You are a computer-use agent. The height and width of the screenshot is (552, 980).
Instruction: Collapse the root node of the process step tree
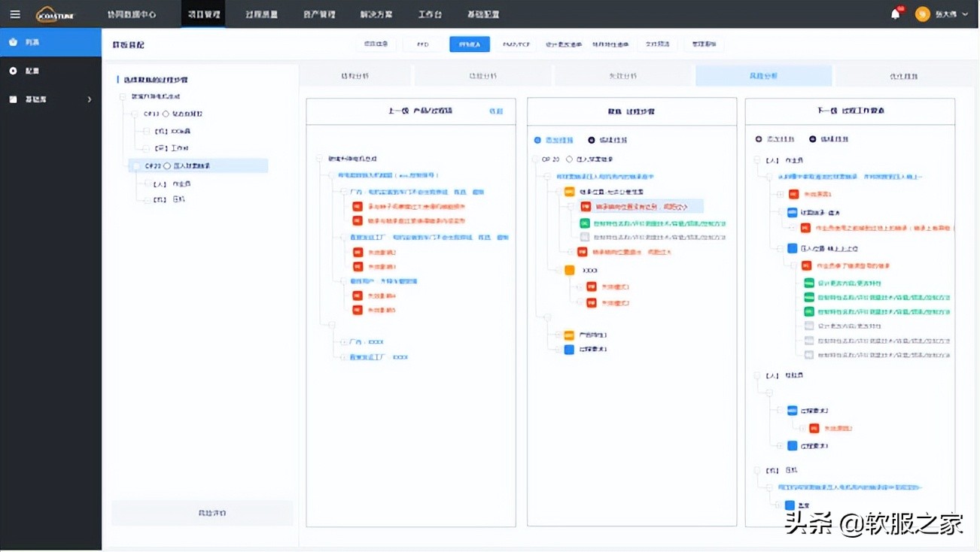click(122, 96)
